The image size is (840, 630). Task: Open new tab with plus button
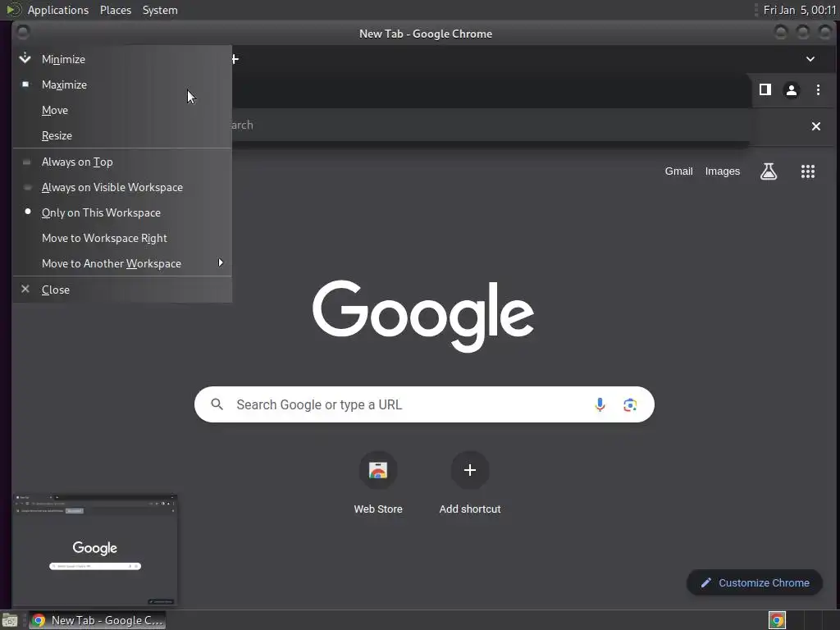[x=235, y=59]
